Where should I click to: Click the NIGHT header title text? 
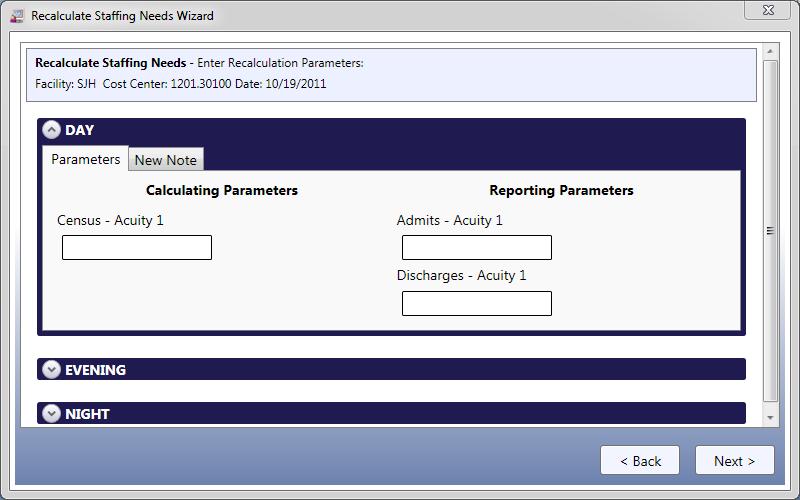coord(87,413)
